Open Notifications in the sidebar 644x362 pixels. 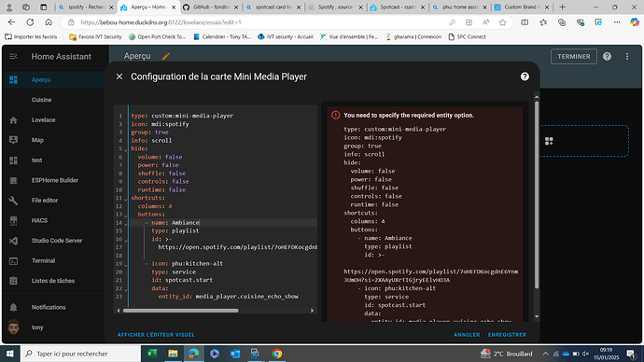[x=53, y=307]
